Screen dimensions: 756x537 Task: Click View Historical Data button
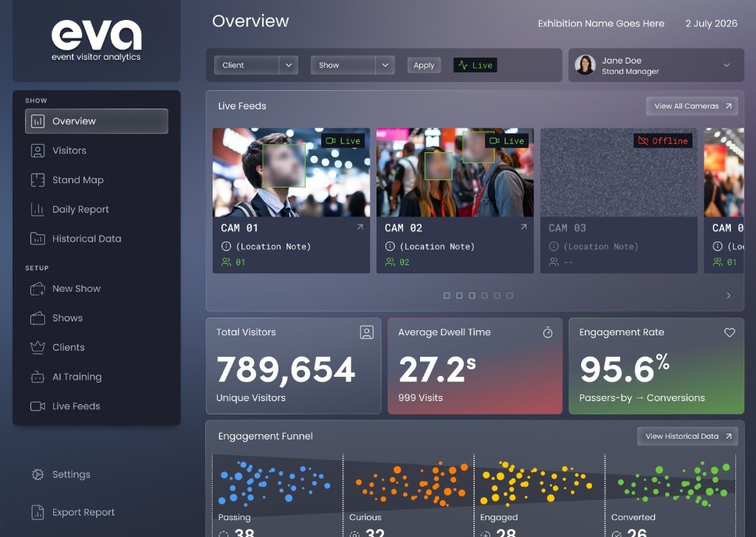tap(687, 436)
